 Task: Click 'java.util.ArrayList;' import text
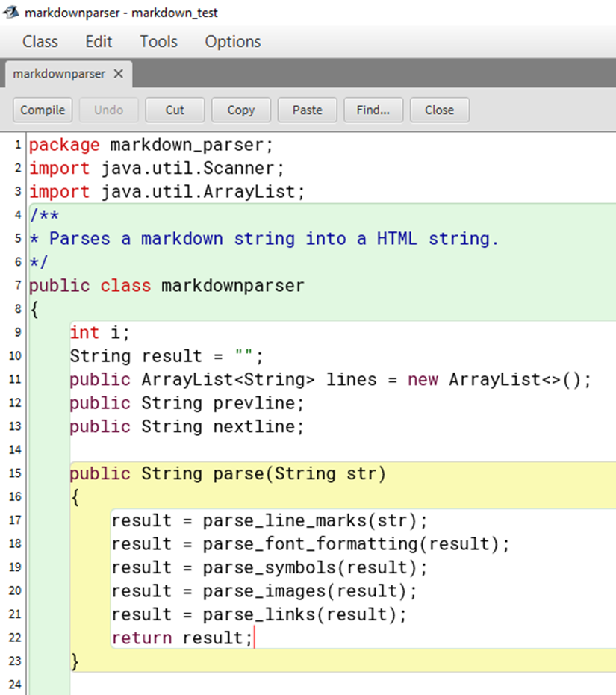click(x=203, y=192)
